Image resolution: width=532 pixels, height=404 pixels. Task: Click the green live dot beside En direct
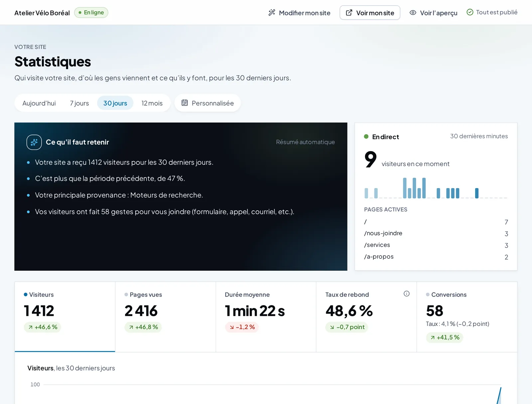pos(366,137)
